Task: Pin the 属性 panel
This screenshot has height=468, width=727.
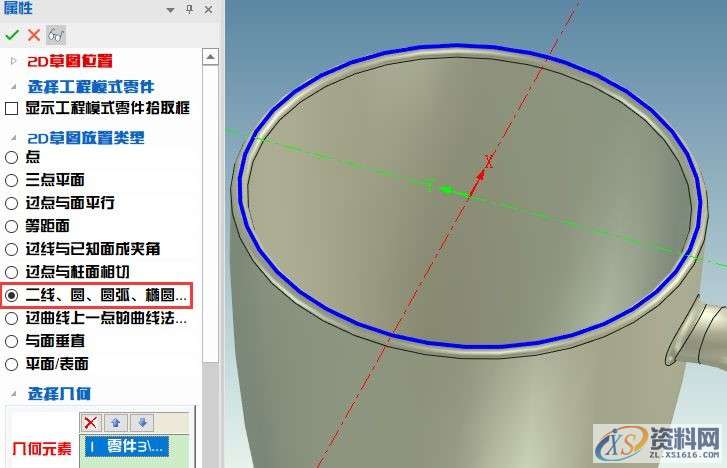Action: [x=189, y=9]
